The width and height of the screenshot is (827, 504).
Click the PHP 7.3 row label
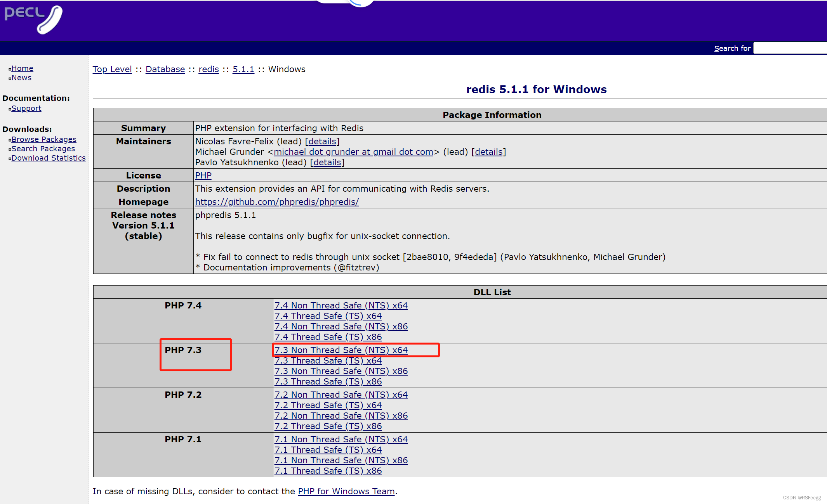click(x=183, y=350)
